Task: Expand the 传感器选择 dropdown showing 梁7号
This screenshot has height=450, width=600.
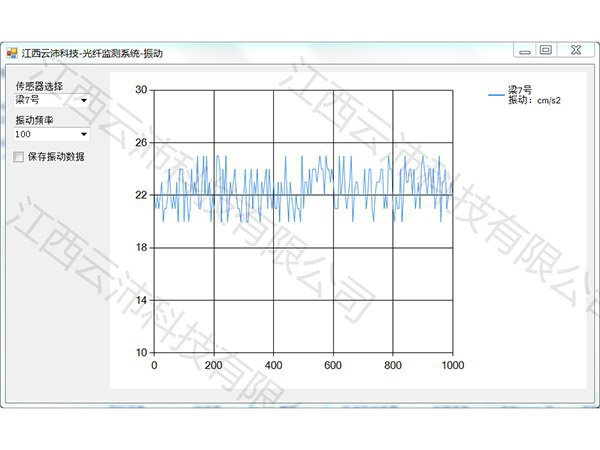Action: (x=83, y=100)
